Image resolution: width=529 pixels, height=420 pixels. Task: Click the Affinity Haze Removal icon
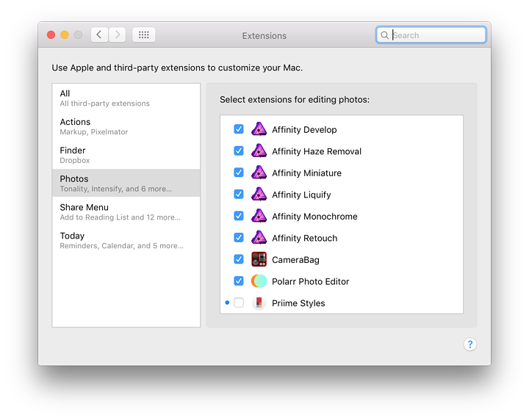point(259,151)
